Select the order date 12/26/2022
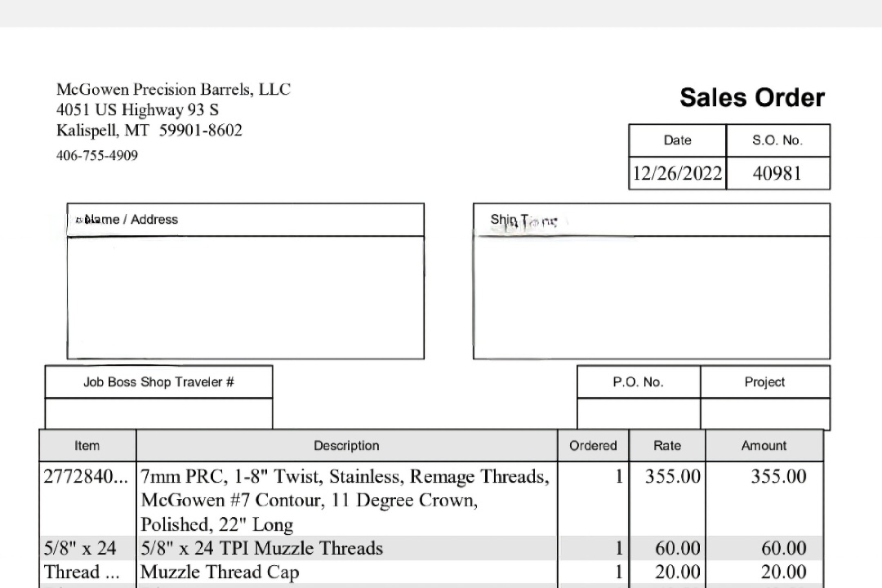Screen dimensions: 882x588 [677, 173]
